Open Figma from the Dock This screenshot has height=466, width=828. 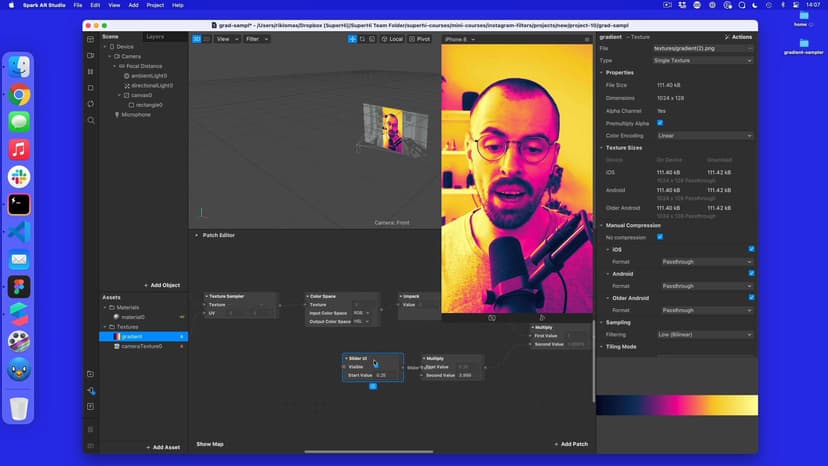pos(19,287)
